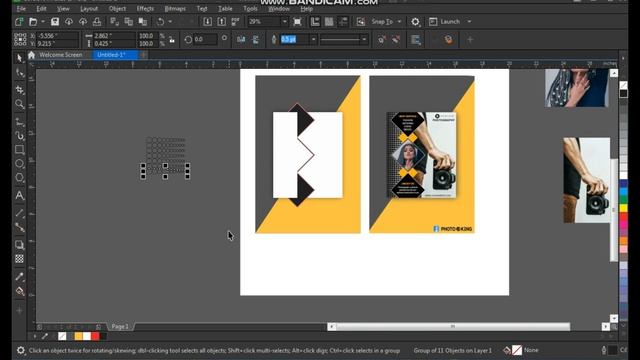The height and width of the screenshot is (360, 640).
Task: Open the Object menu
Action: point(117,9)
